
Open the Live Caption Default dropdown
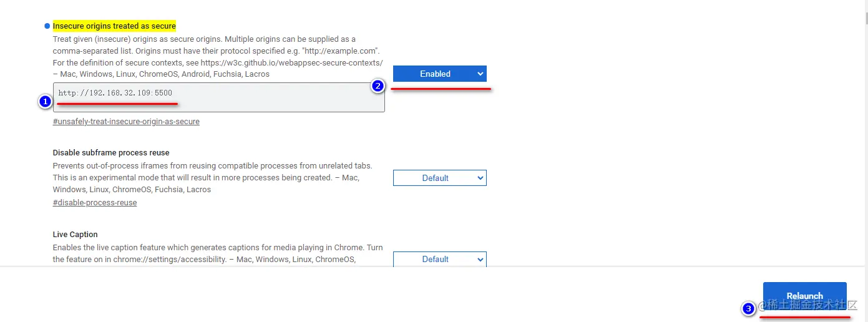click(x=439, y=259)
